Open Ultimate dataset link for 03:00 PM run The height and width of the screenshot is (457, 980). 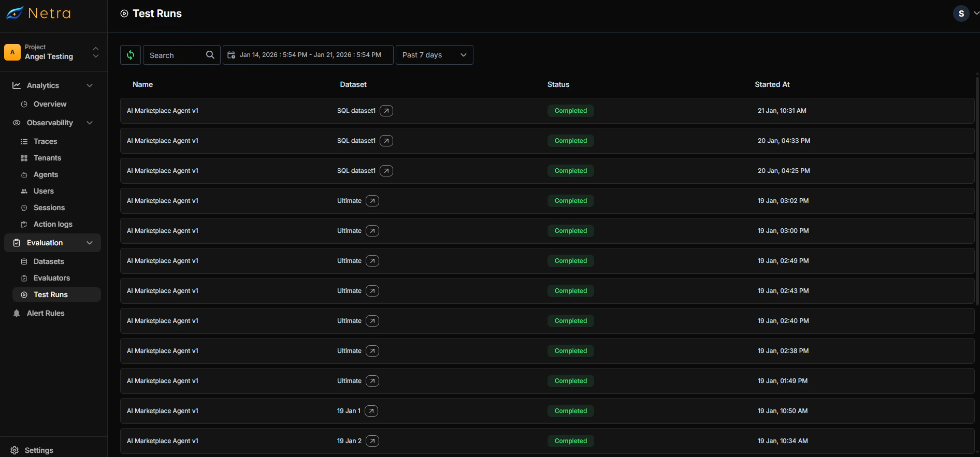372,231
